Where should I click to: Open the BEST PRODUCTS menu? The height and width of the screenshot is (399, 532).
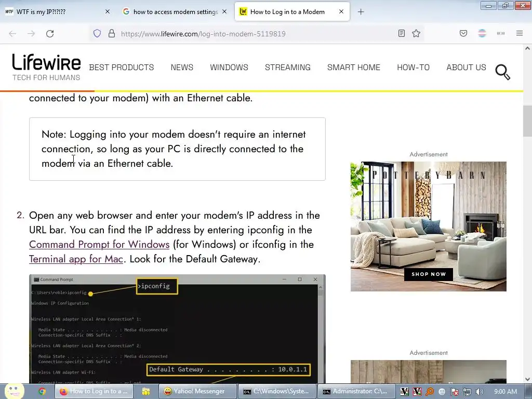(x=122, y=68)
